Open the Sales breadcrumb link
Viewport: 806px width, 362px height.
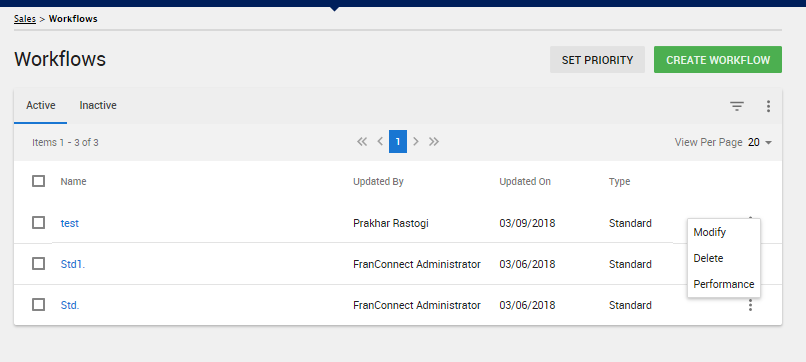pos(25,19)
